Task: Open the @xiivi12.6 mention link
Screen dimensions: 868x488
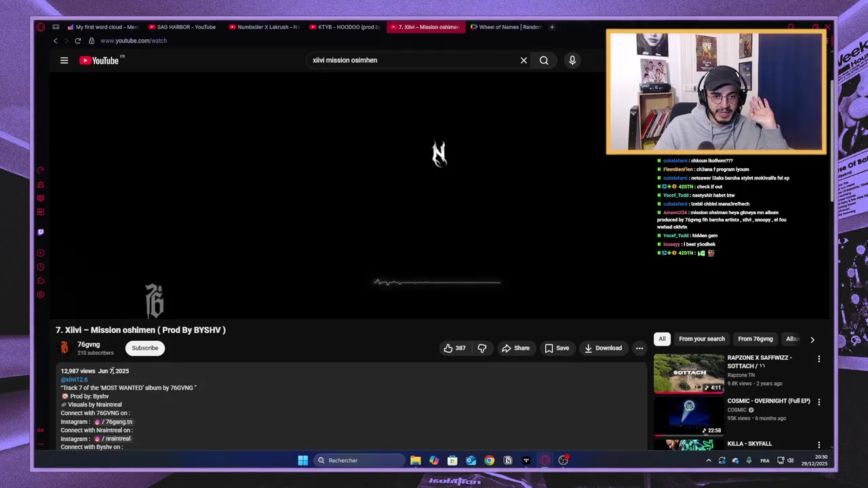Action: pos(74,380)
